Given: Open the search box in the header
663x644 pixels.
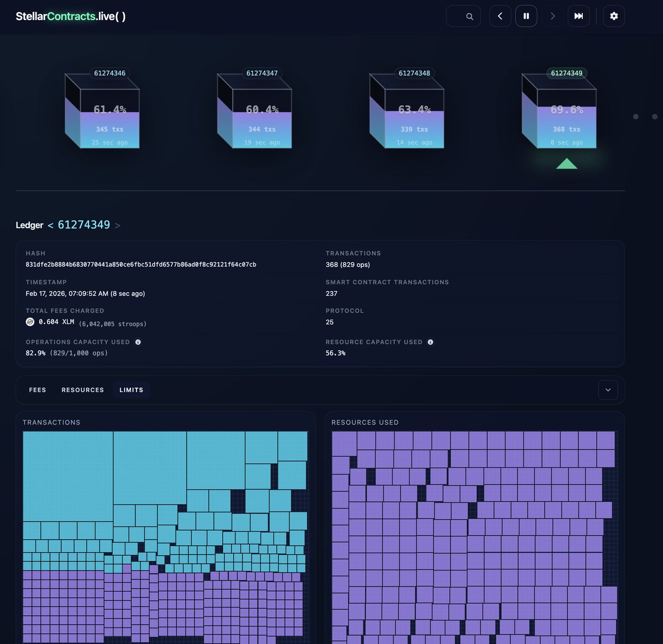Looking at the screenshot, I should coord(463,16).
